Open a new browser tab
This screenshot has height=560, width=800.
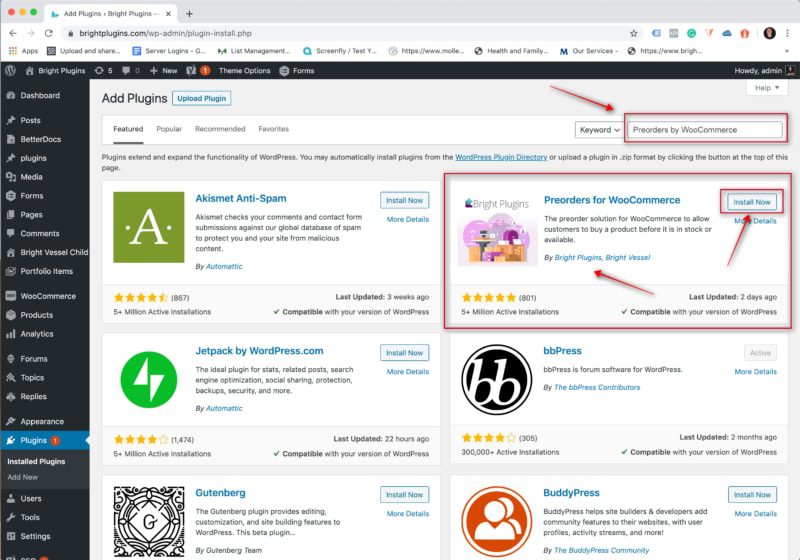pos(189,14)
